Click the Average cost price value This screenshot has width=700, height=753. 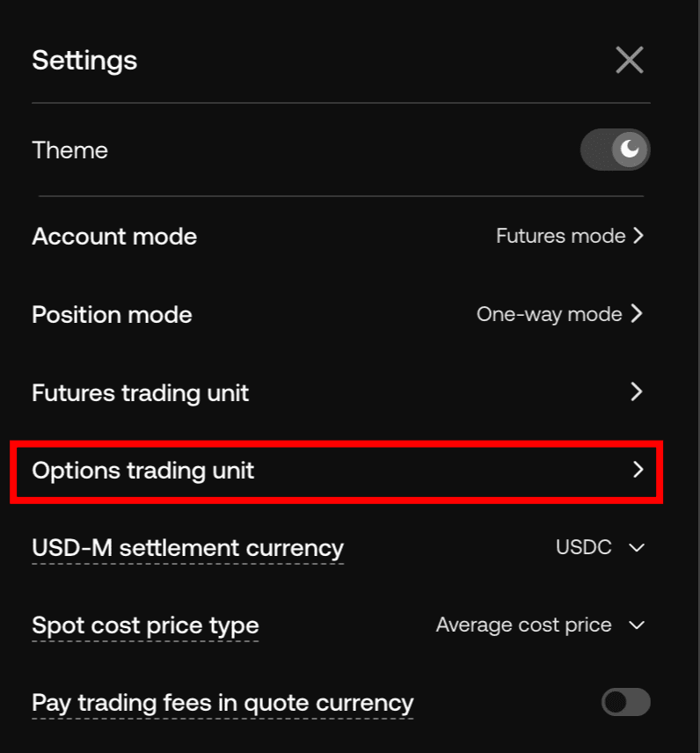pos(524,625)
